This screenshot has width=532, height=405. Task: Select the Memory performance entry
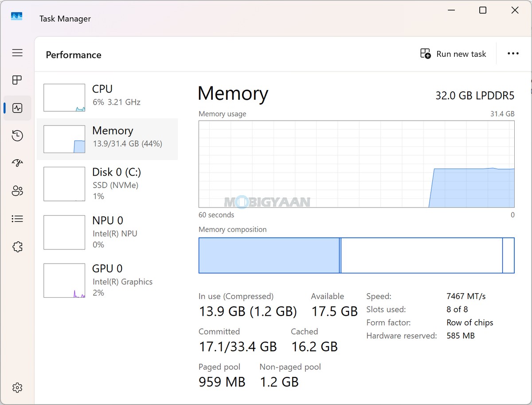(x=107, y=139)
